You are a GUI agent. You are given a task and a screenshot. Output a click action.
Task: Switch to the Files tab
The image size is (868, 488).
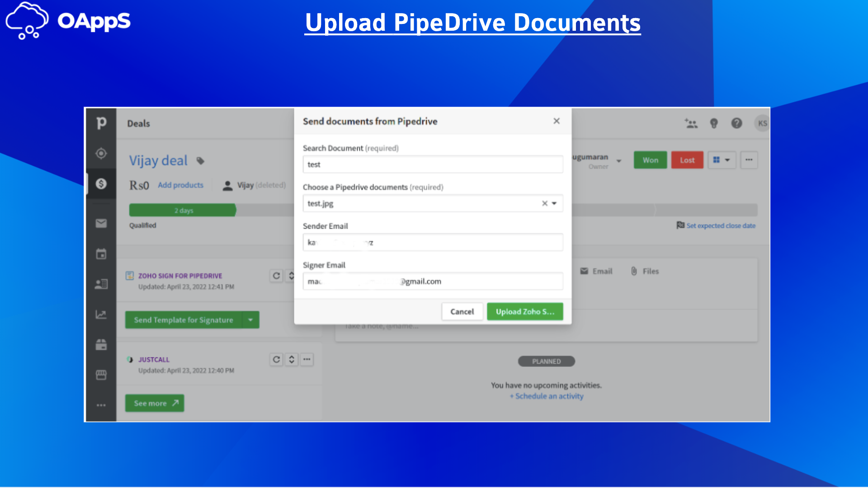tap(645, 271)
